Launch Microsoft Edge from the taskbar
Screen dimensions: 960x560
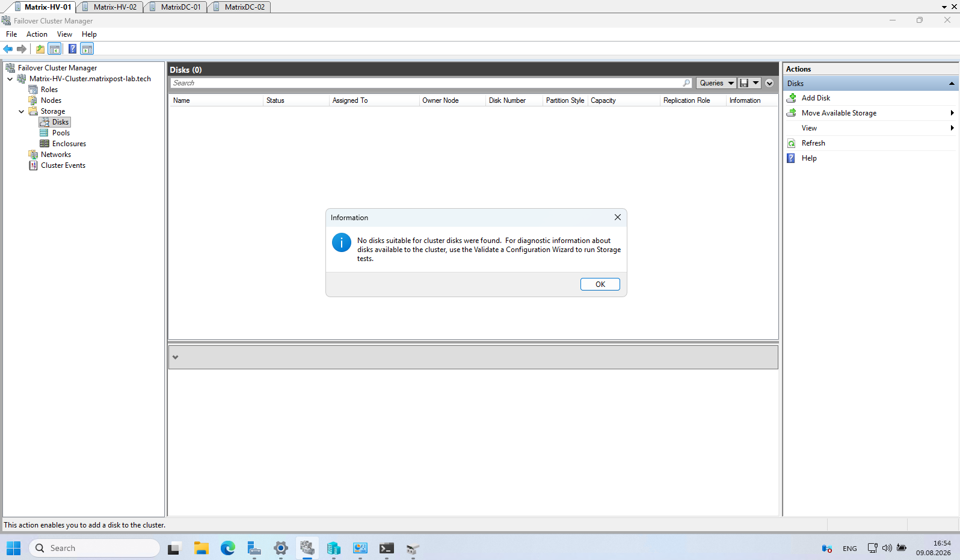(227, 548)
